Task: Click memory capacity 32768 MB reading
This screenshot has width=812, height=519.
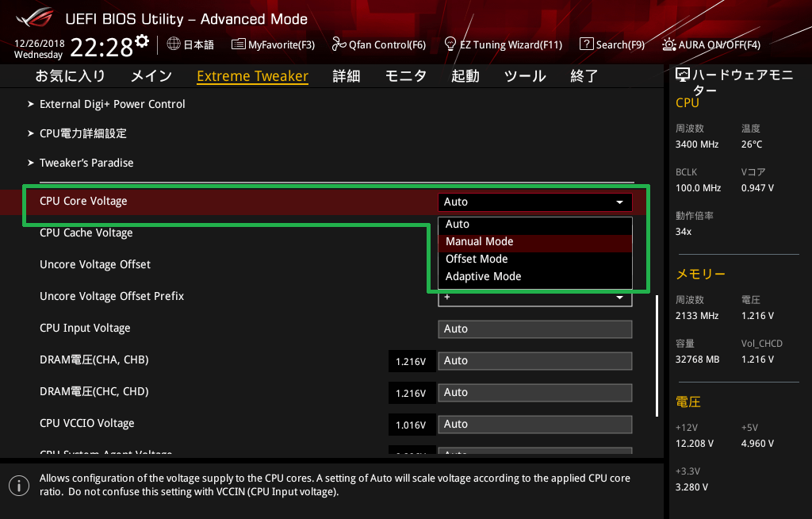Action: pyautogui.click(x=698, y=359)
